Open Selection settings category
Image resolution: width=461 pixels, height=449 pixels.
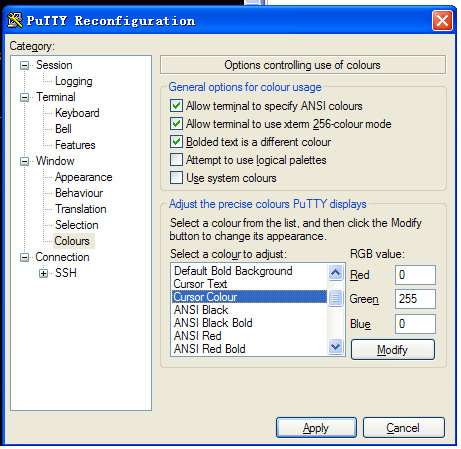77,225
